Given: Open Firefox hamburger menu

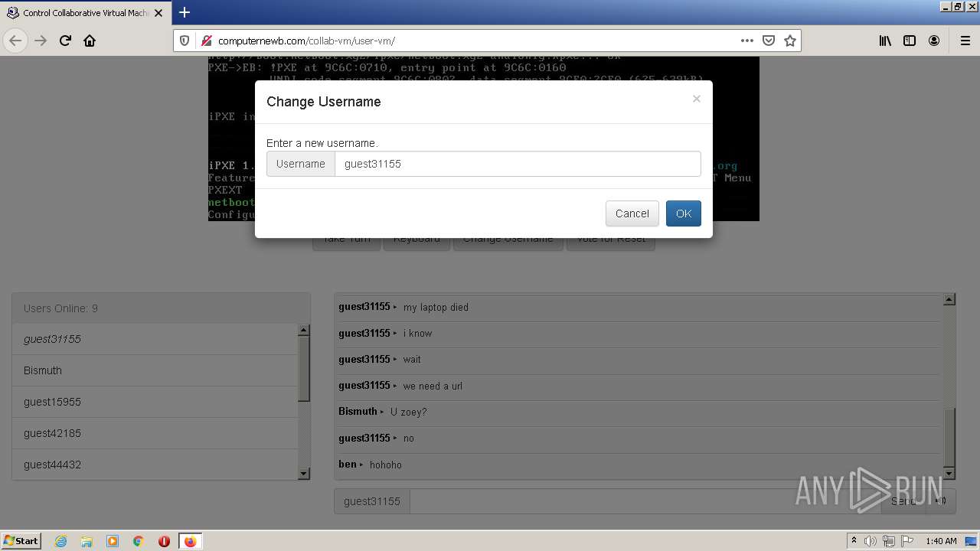Looking at the screenshot, I should point(965,41).
